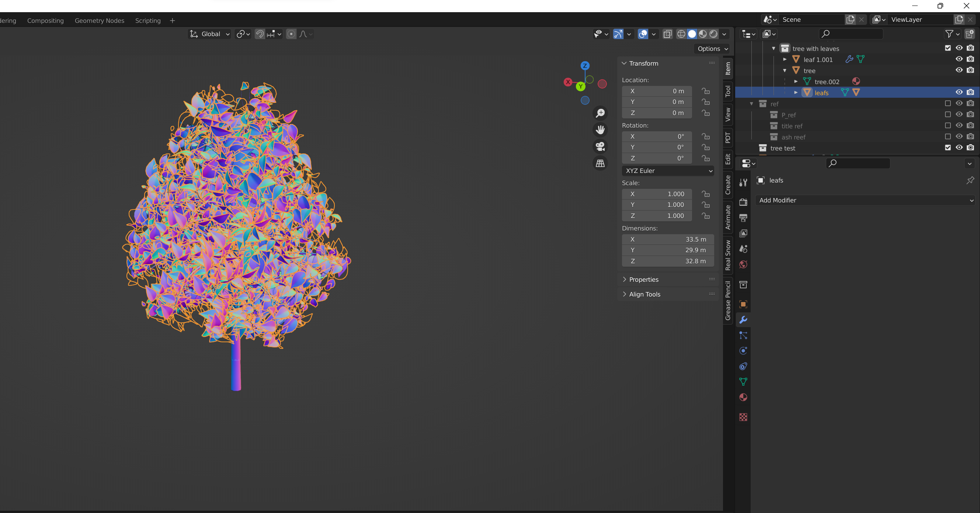Screen dimensions: 980x513
Task: Uncheck the tree test collection checkbox
Action: tap(948, 148)
